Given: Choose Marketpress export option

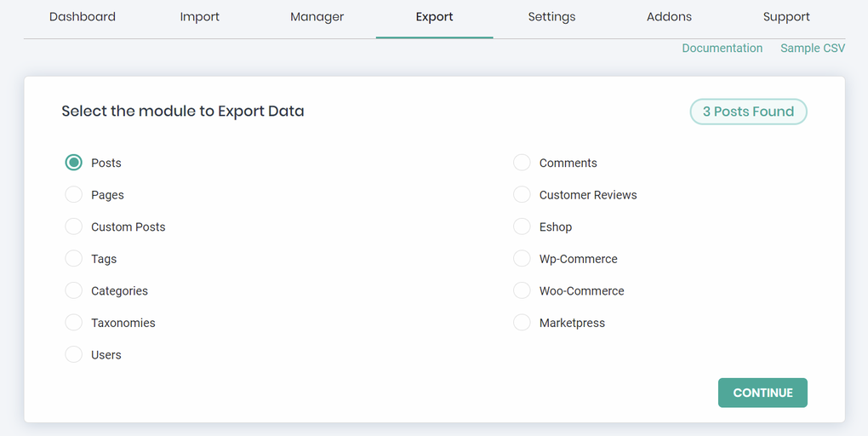Looking at the screenshot, I should coord(522,323).
